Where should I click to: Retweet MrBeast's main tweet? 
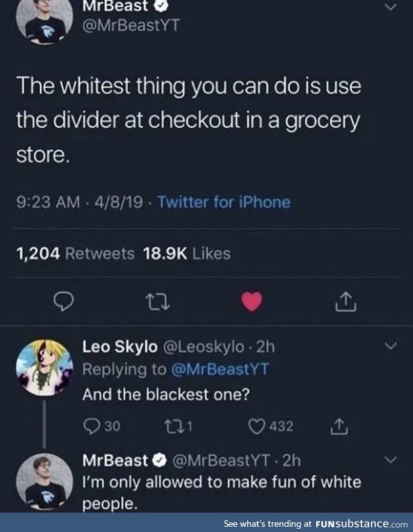pyautogui.click(x=157, y=302)
